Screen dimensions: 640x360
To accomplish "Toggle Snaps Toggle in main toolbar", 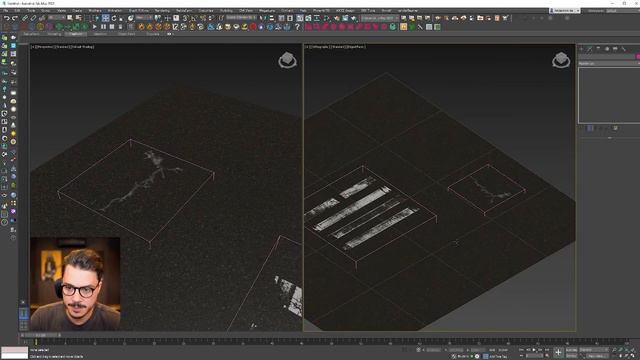I will [184, 18].
